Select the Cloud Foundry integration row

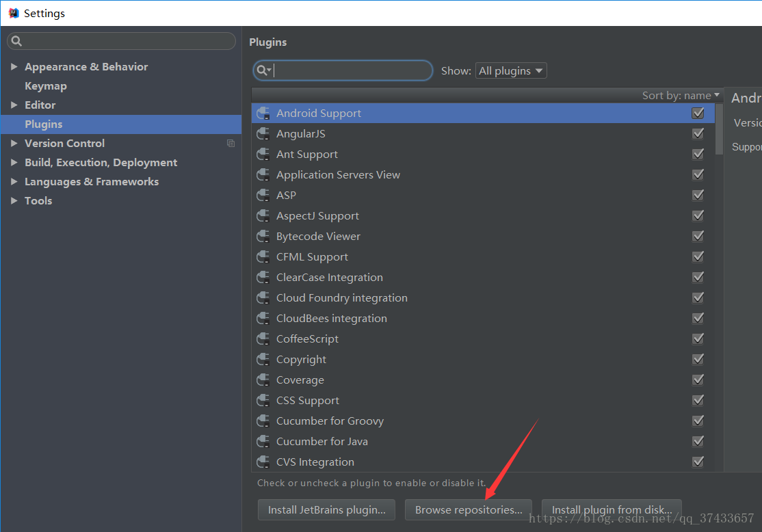coord(483,298)
